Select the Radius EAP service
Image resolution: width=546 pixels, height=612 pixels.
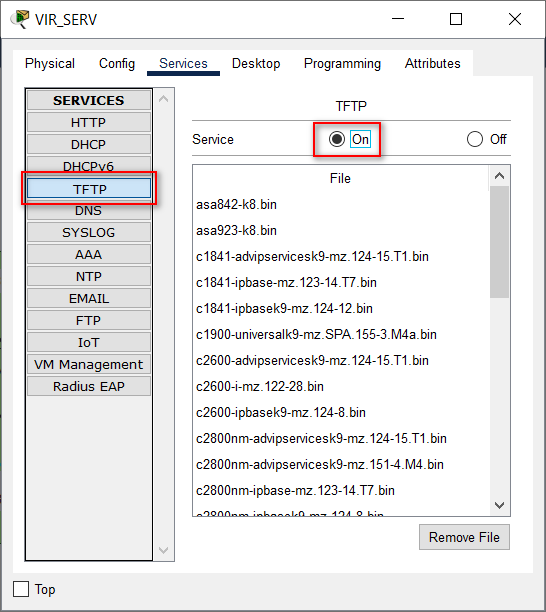(x=89, y=386)
